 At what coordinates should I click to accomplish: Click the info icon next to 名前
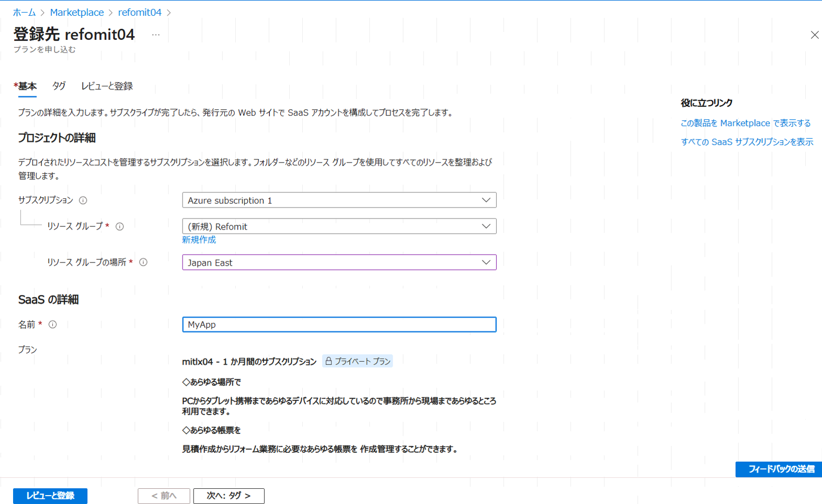(x=53, y=325)
